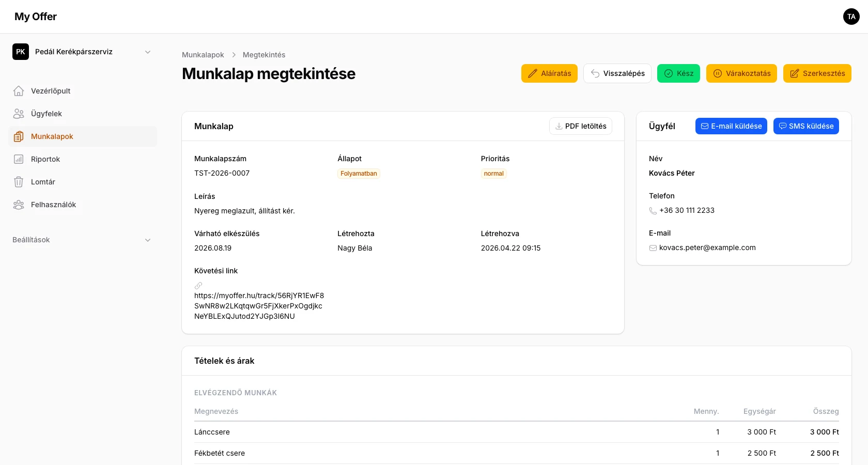The image size is (868, 465).
Task: Click the created timestamp 2026.04.22 09:15
Action: click(510, 248)
